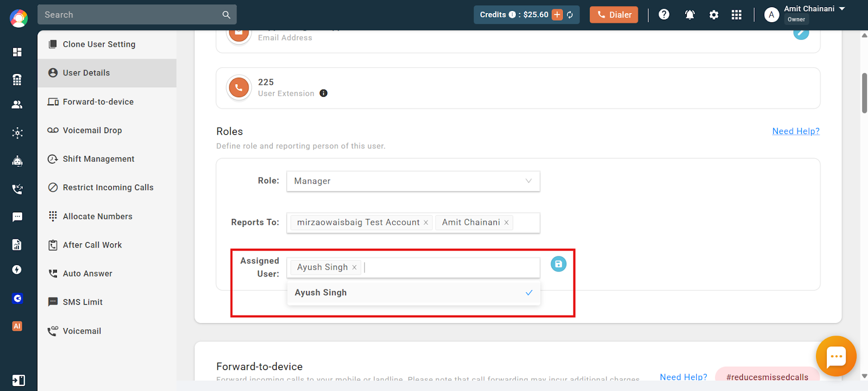Open the reports chart-document icon in sidebar
Image resolution: width=868 pixels, height=391 pixels.
(x=17, y=245)
